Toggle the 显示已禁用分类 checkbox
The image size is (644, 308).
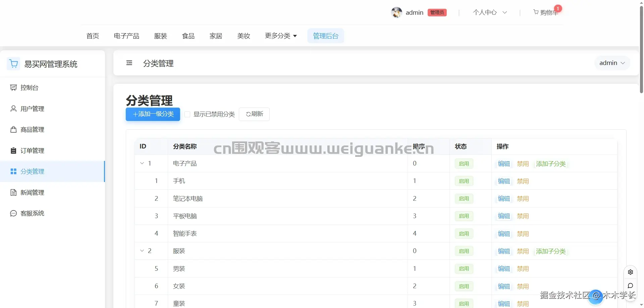(x=187, y=114)
